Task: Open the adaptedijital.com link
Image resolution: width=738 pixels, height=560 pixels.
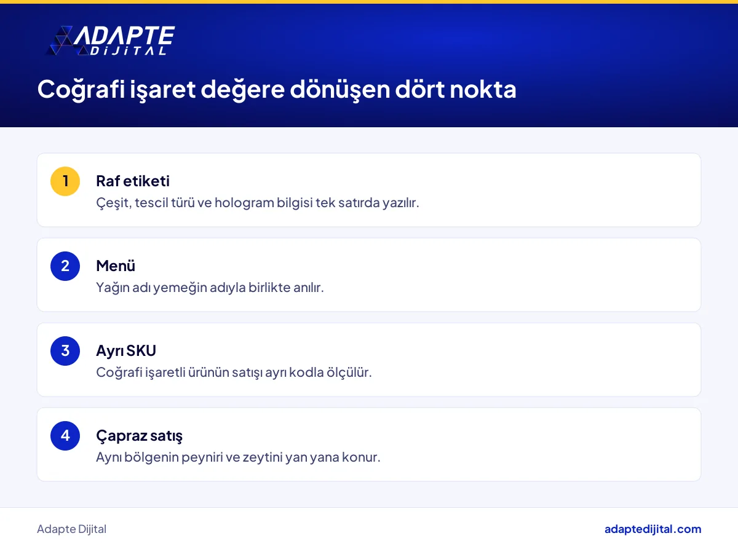Action: pos(653,529)
